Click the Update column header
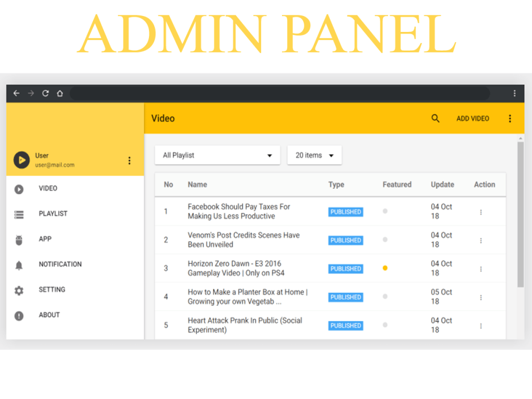Screen dimensions: 532x399 click(x=443, y=185)
